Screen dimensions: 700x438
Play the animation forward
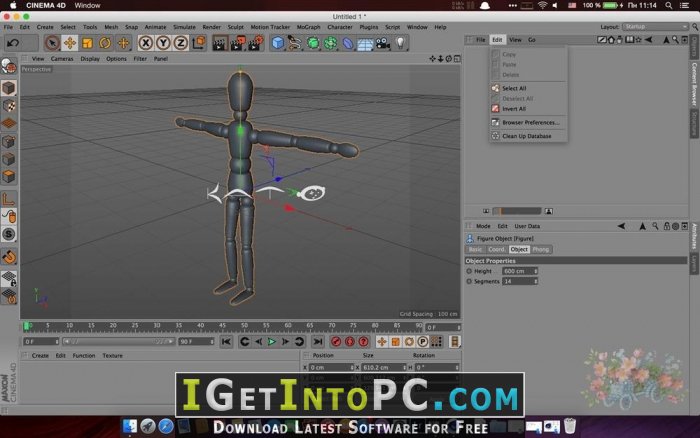click(271, 342)
